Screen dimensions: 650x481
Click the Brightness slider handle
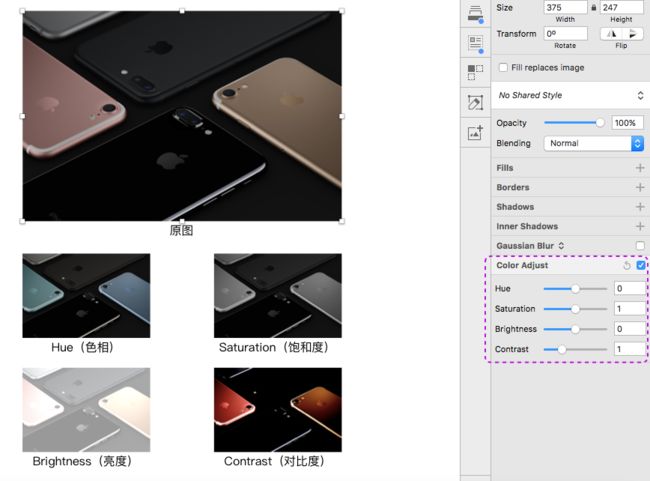[x=575, y=329]
